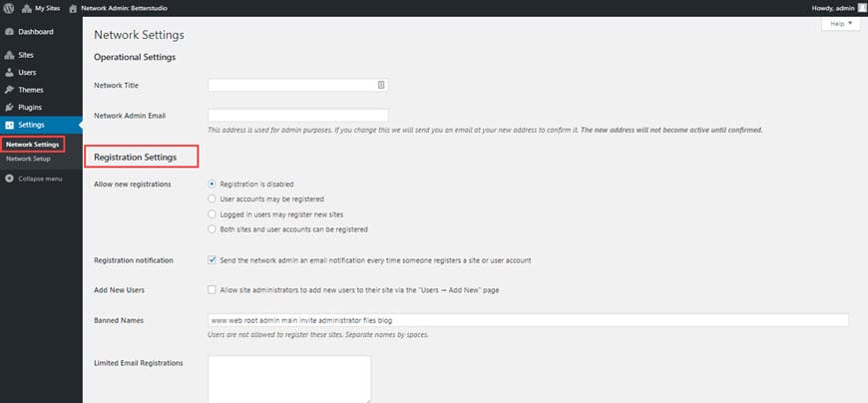Click the Plugins plug icon
The image size is (868, 403).
(x=9, y=108)
